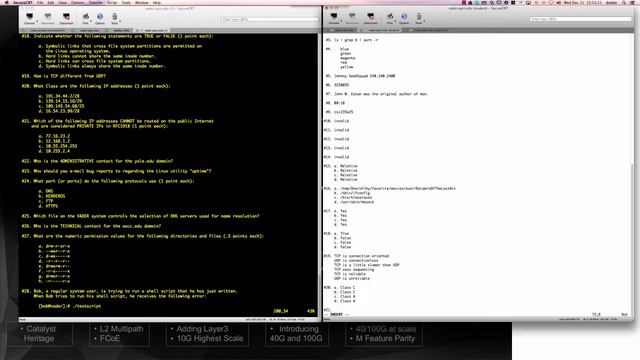640x360 pixels.
Task: Expand the Tools dropdown arrow in the left window
Action: 120,21
